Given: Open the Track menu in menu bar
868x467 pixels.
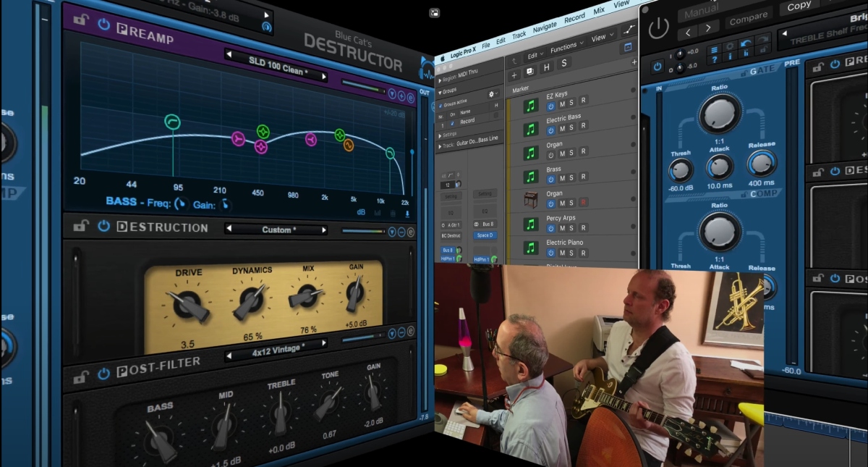Looking at the screenshot, I should 519,35.
